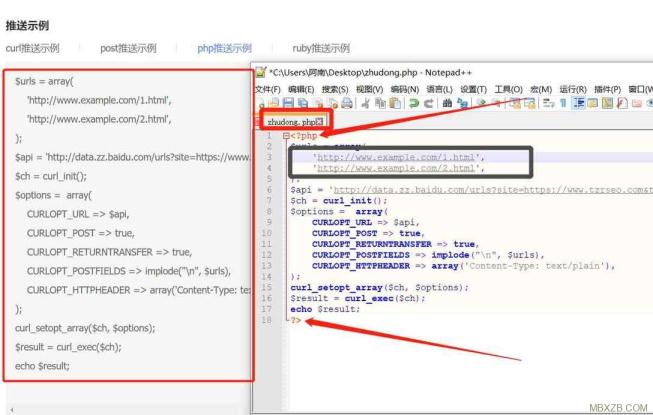This screenshot has height=415, width=653.
Task: Click the Cut scissors icon
Action: (365, 103)
